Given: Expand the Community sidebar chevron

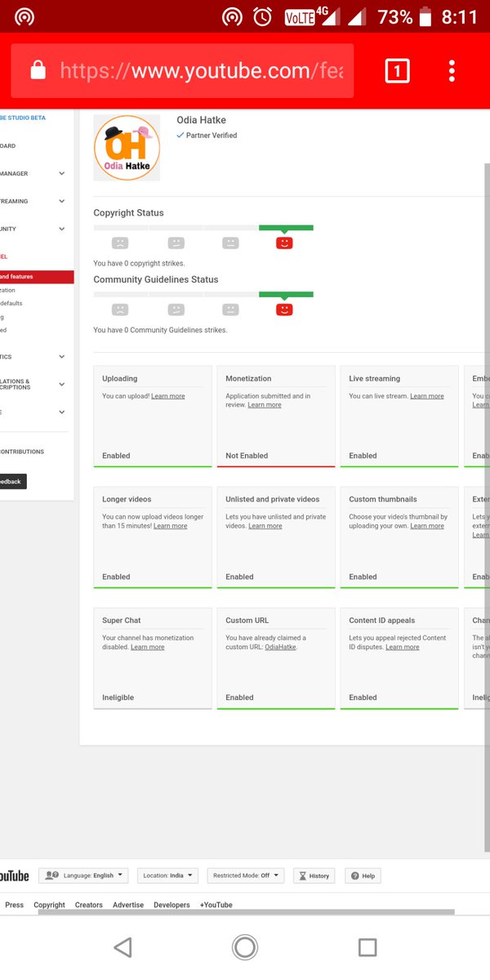Looking at the screenshot, I should point(62,229).
